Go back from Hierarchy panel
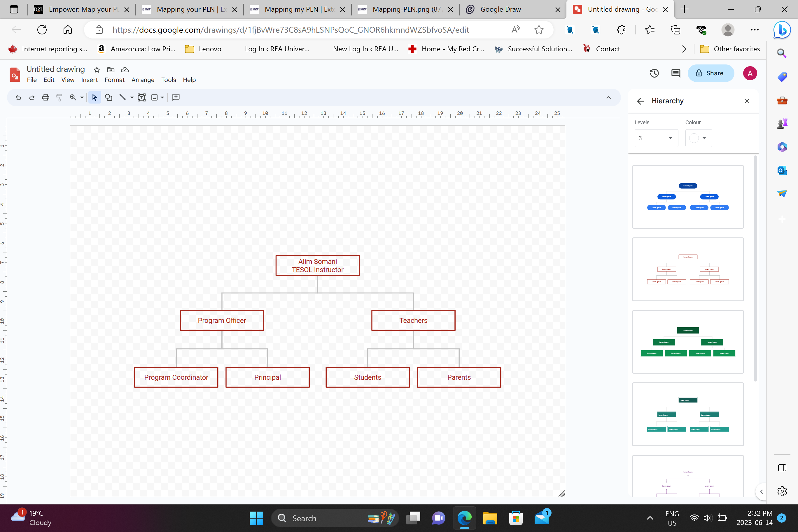The height and width of the screenshot is (532, 798). (640, 101)
